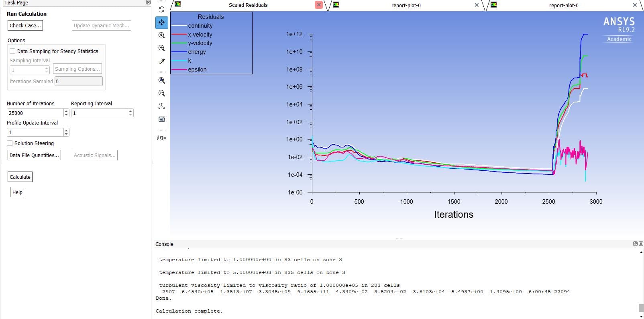Click the console vertical scrollbar thumb

pyautogui.click(x=641, y=307)
